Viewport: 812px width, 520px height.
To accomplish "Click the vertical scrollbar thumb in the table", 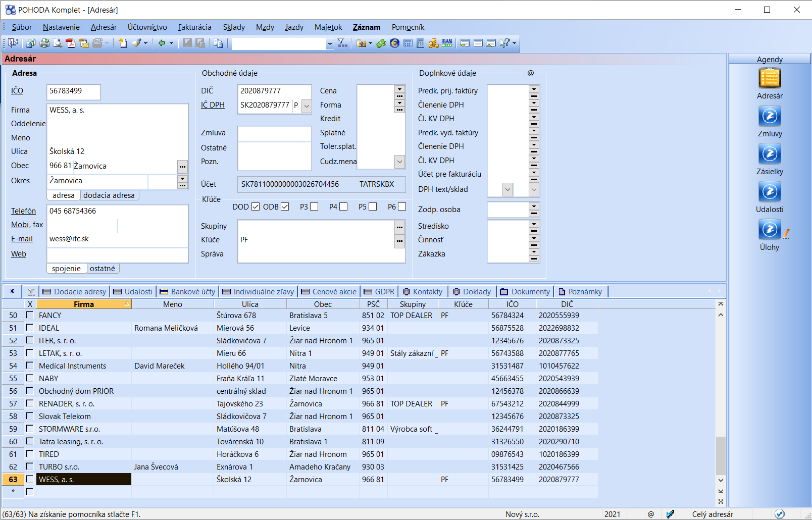I will [721, 456].
